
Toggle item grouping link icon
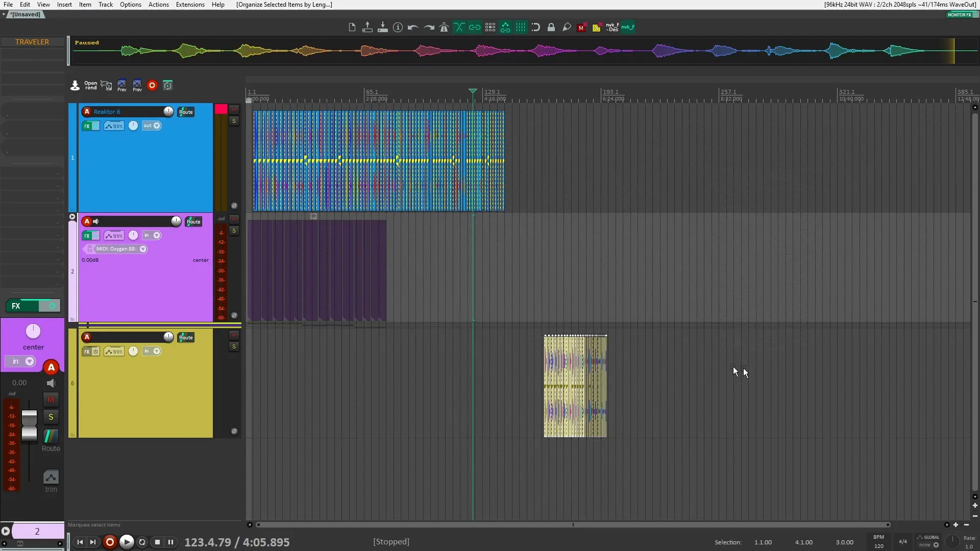[475, 28]
